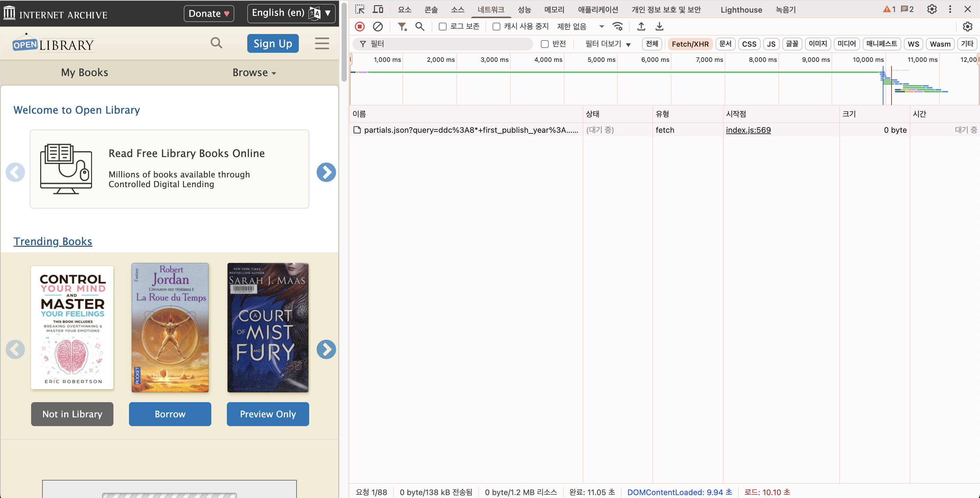
Task: Click the issues count message icon
Action: 907,9
